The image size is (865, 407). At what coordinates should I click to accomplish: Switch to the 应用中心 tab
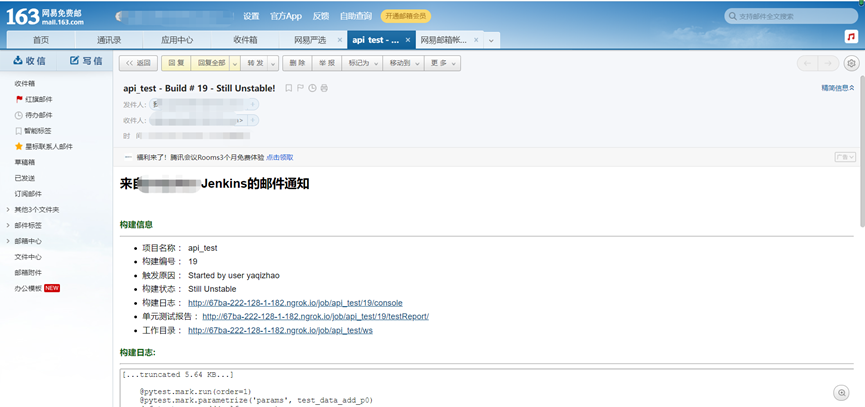coord(177,40)
